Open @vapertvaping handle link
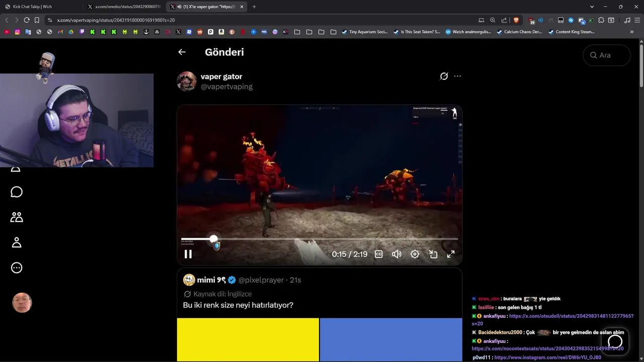Screen dimensions: 644x362 [x=226, y=86]
